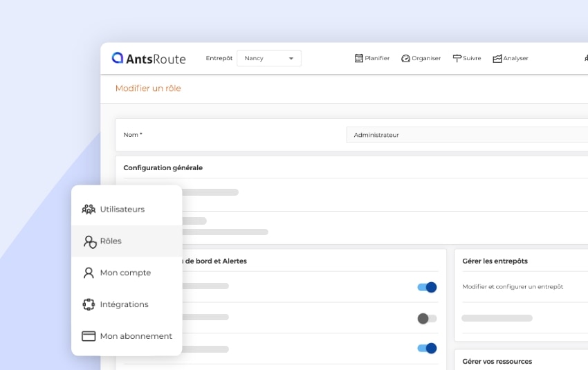Click the AntsRoute logo icon
588x370 pixels.
(x=118, y=58)
